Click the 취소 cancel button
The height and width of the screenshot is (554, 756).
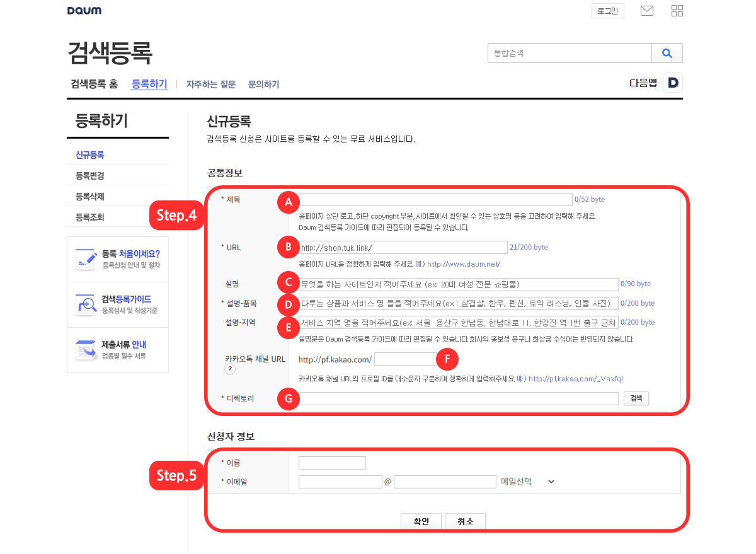pyautogui.click(x=465, y=522)
